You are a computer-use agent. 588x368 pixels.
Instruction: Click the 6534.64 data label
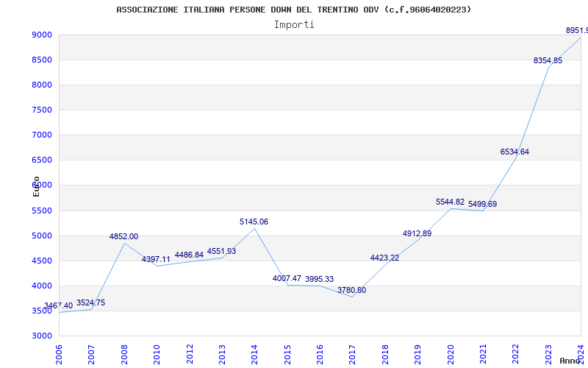[515, 152]
